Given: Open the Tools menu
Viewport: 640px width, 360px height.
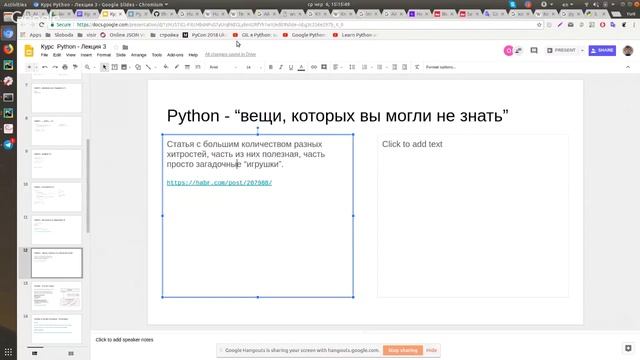Looking at the screenshot, I should pyautogui.click(x=157, y=55).
